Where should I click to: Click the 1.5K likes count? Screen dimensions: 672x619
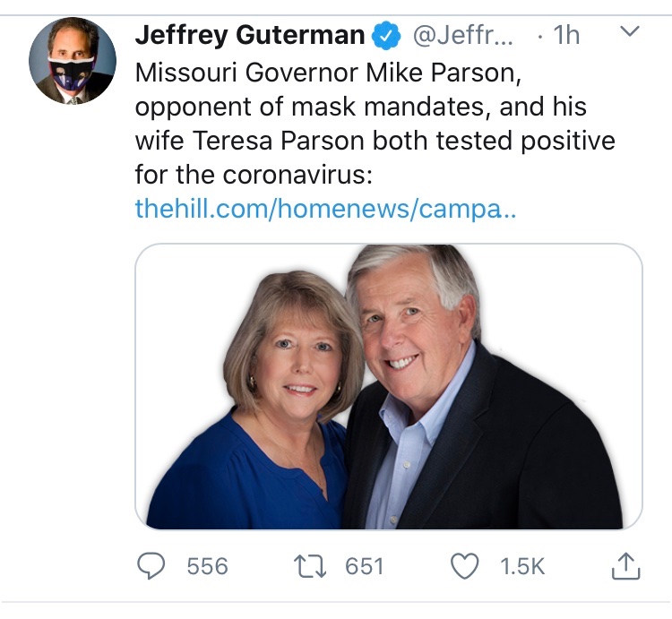[521, 566]
